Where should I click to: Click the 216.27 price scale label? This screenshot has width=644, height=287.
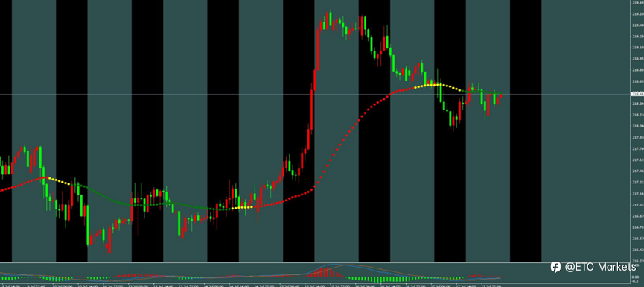click(638, 261)
